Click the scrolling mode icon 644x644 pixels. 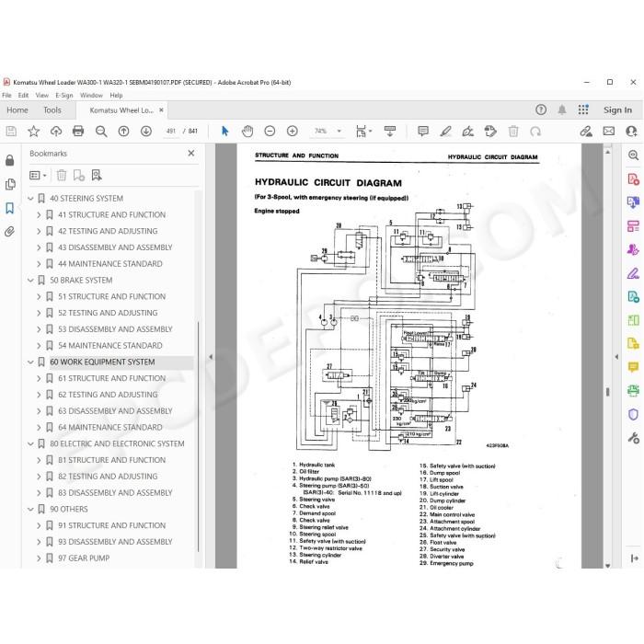pyautogui.click(x=390, y=132)
